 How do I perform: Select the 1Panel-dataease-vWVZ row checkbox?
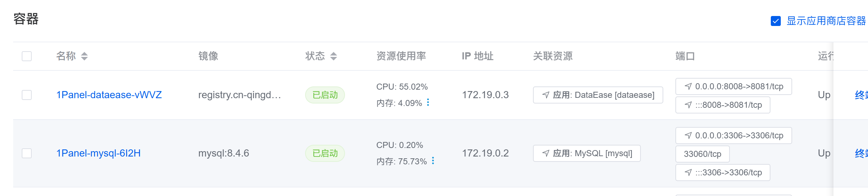pos(27,95)
